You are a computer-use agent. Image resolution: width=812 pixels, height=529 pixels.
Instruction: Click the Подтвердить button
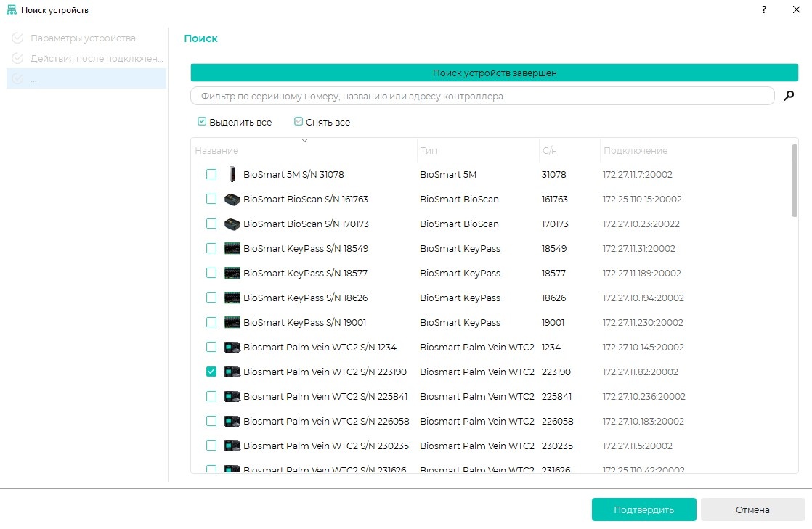(x=643, y=510)
